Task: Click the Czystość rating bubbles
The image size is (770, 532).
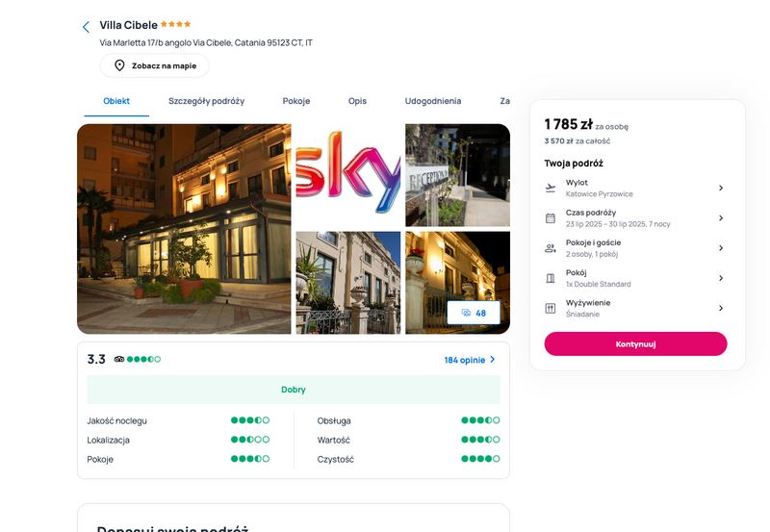Action: (x=480, y=459)
